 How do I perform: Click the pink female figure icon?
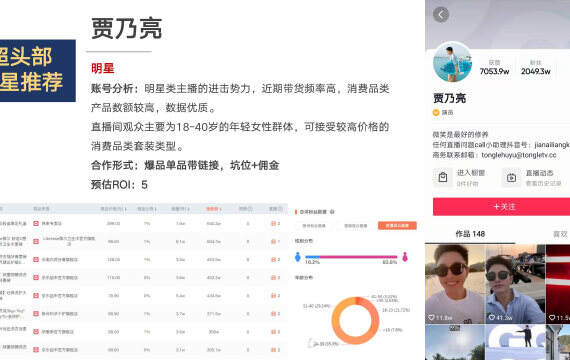tap(405, 257)
